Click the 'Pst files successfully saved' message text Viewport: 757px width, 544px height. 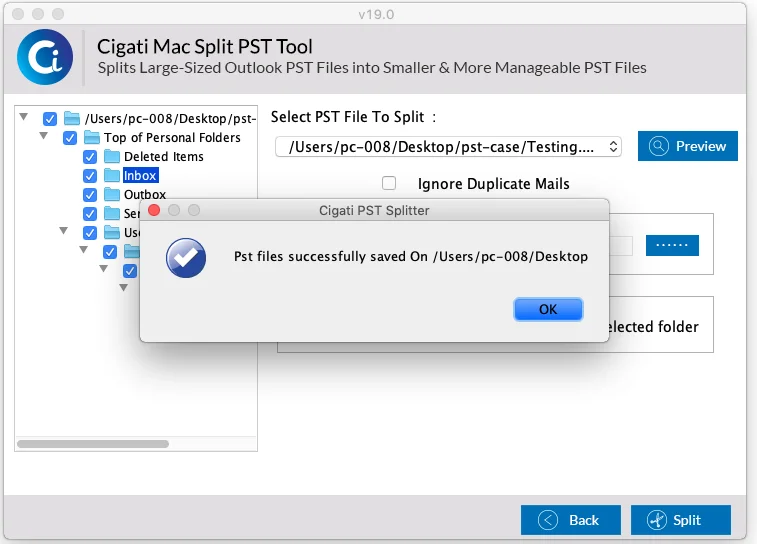click(411, 256)
